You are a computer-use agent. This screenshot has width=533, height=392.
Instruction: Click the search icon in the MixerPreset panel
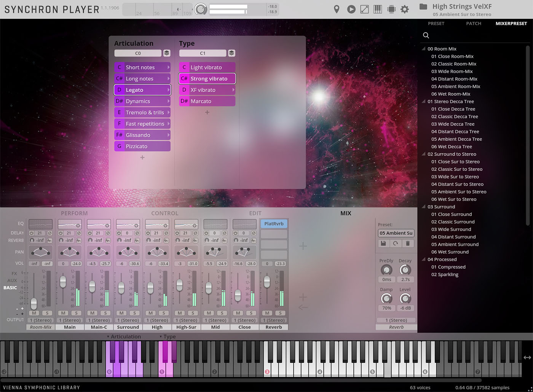(426, 35)
